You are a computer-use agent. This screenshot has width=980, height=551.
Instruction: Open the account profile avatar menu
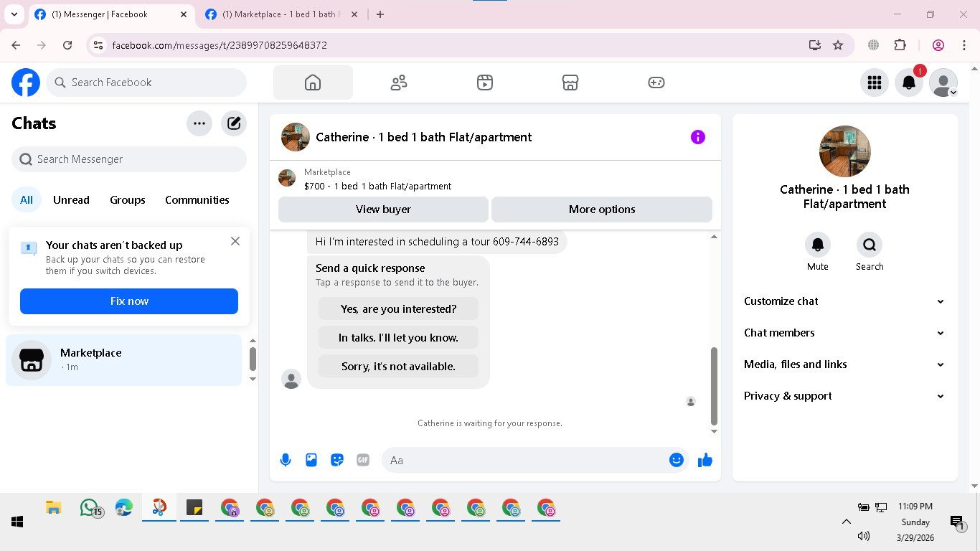(x=943, y=83)
